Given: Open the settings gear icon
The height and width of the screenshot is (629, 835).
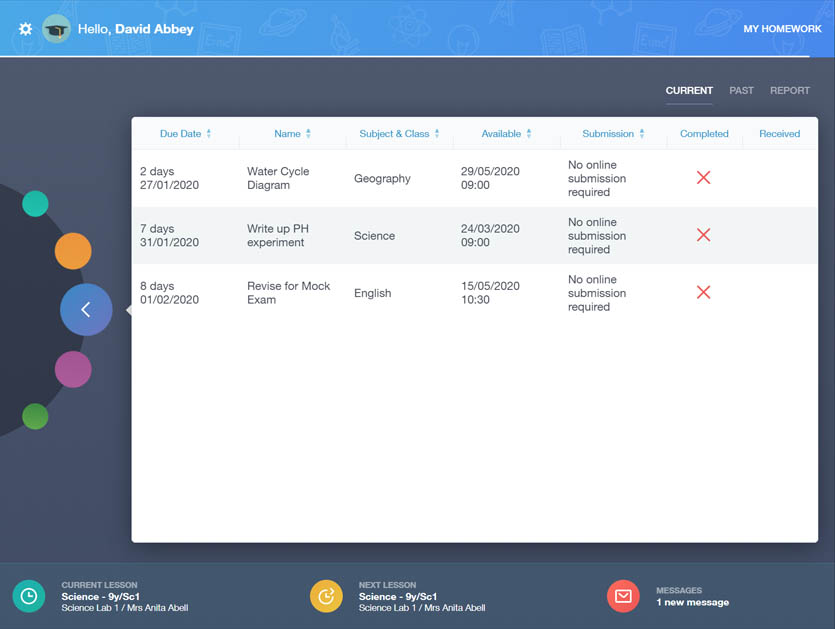Looking at the screenshot, I should [x=25, y=29].
